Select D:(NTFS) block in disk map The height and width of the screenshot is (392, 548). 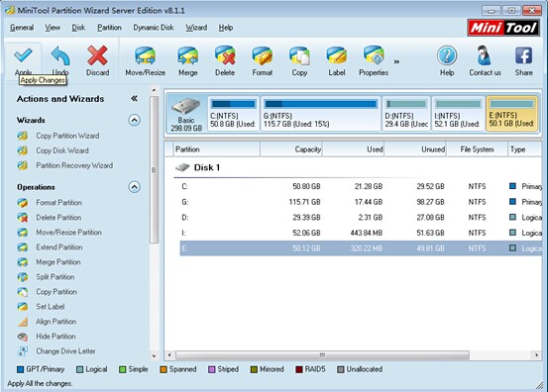pyautogui.click(x=406, y=114)
